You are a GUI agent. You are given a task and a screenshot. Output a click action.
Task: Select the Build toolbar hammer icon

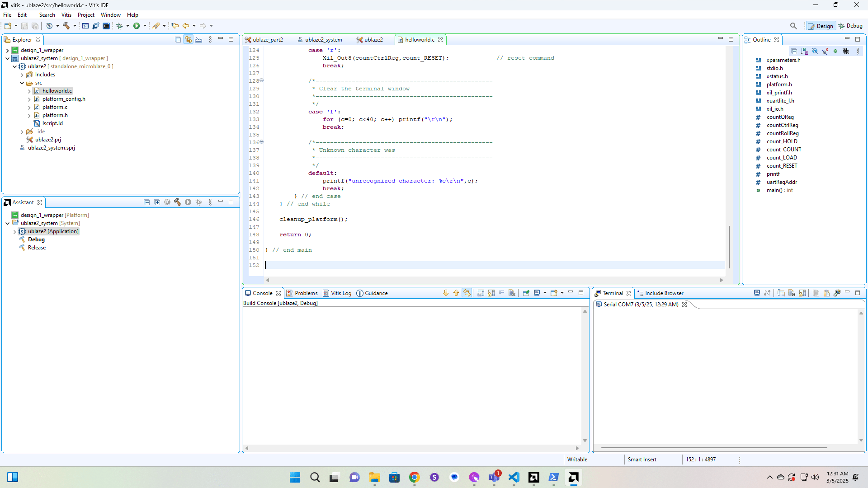(66, 26)
